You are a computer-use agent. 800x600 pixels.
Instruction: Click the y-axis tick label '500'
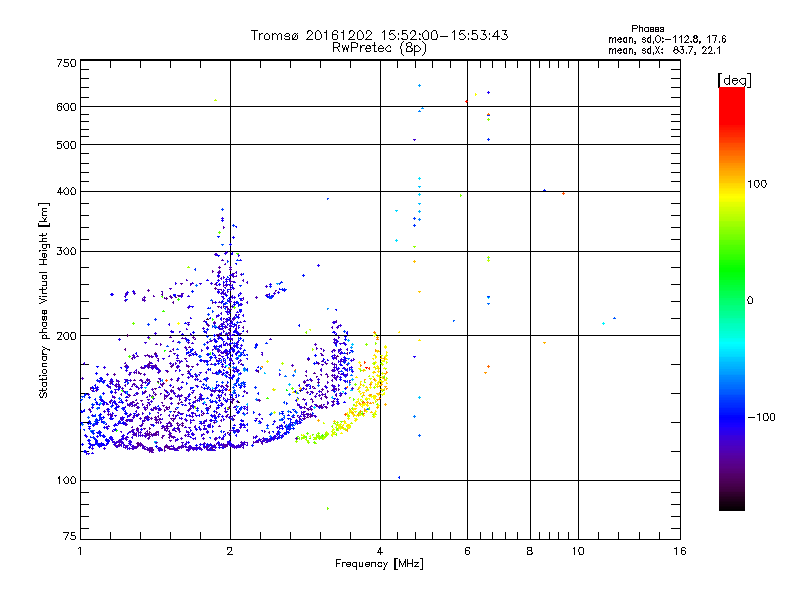click(66, 145)
